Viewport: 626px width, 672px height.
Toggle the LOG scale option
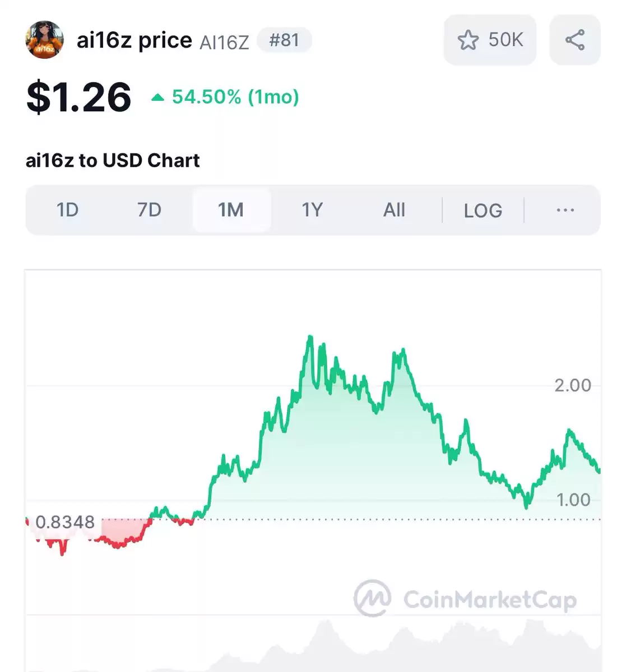(483, 211)
